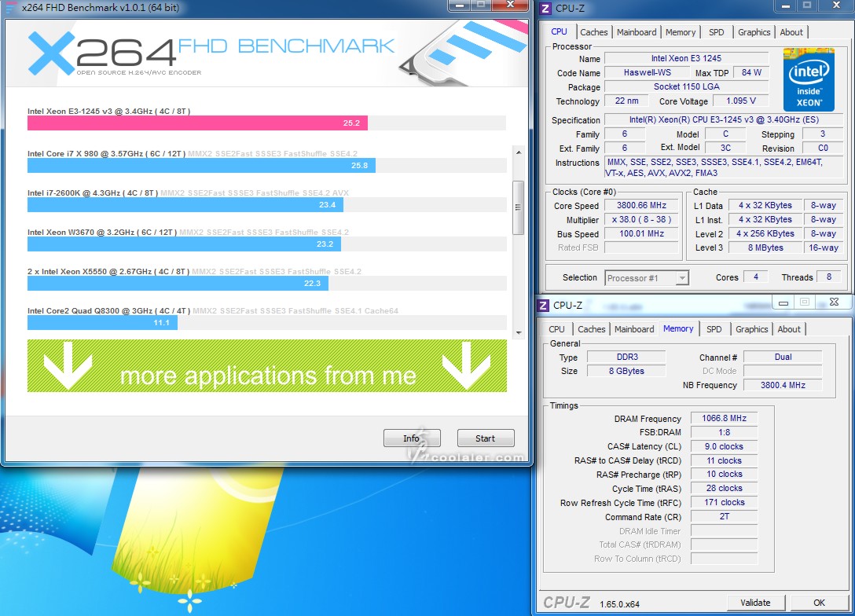Viewport: 855px width, 616px height.
Task: Click the Instructions list in CPU-Z
Action: [724, 168]
